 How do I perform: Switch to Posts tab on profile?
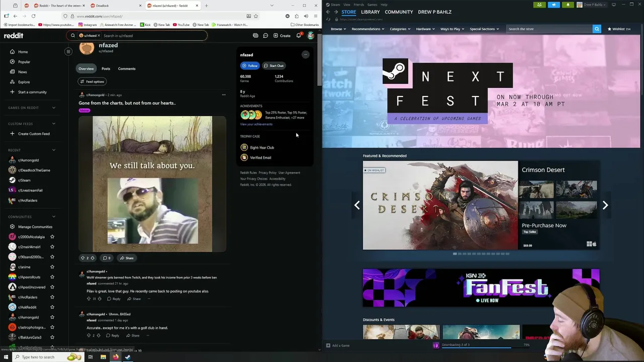pos(106,68)
